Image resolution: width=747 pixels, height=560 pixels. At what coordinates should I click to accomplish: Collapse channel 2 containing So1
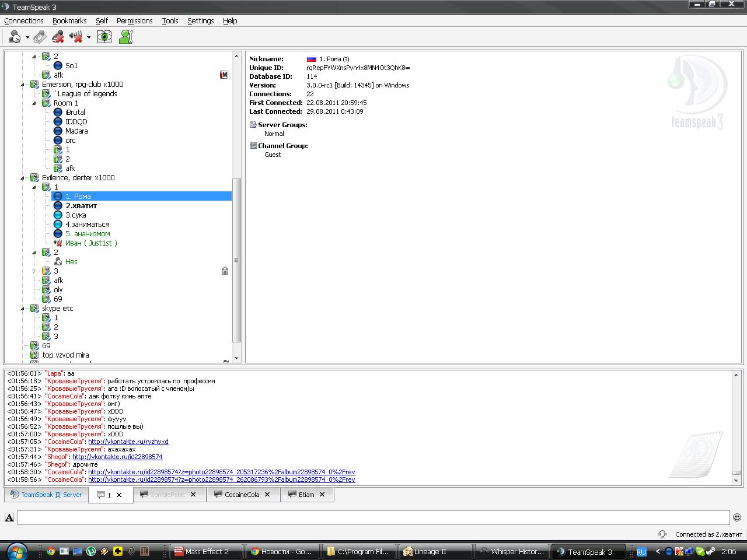tap(34, 57)
